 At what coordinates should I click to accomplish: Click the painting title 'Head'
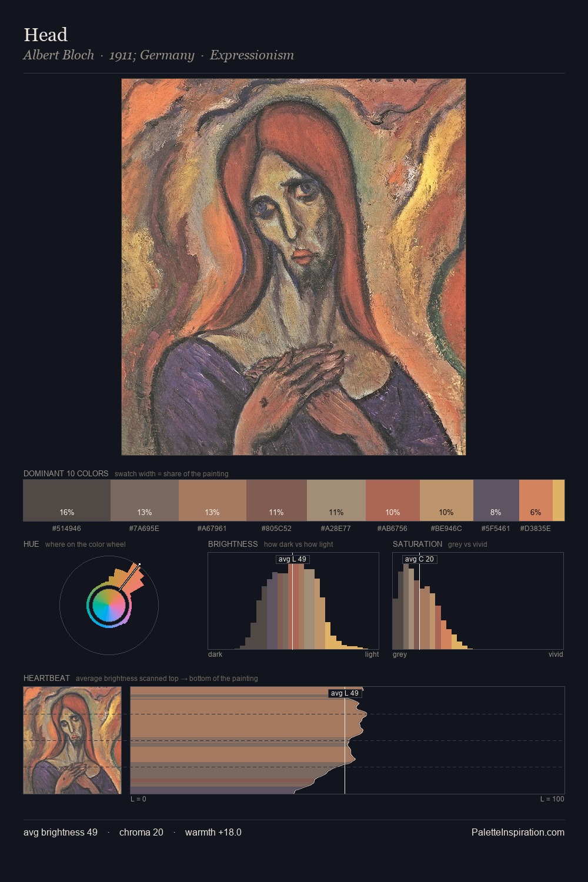[45, 35]
